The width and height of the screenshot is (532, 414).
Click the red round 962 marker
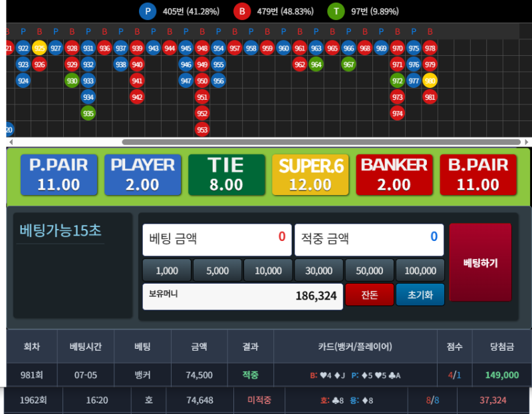coord(300,65)
